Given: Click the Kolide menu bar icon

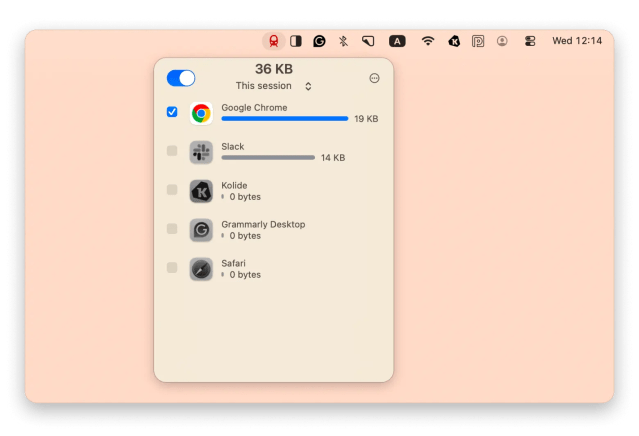Looking at the screenshot, I should point(454,41).
